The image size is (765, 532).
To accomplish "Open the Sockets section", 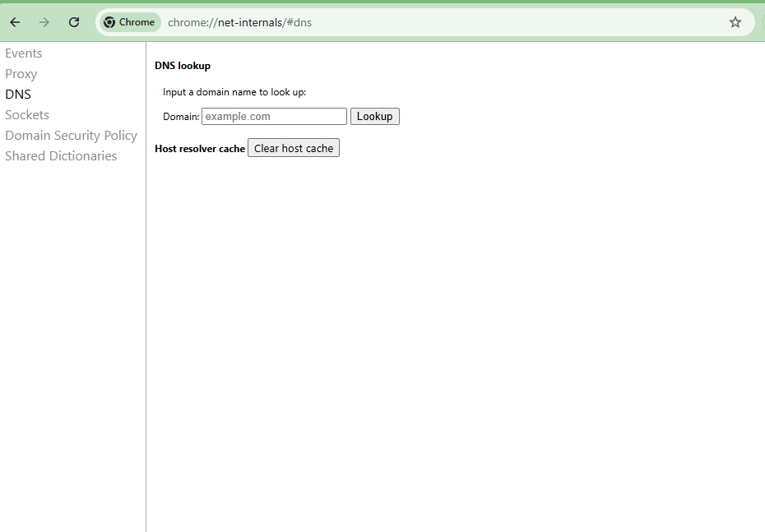I will click(27, 114).
